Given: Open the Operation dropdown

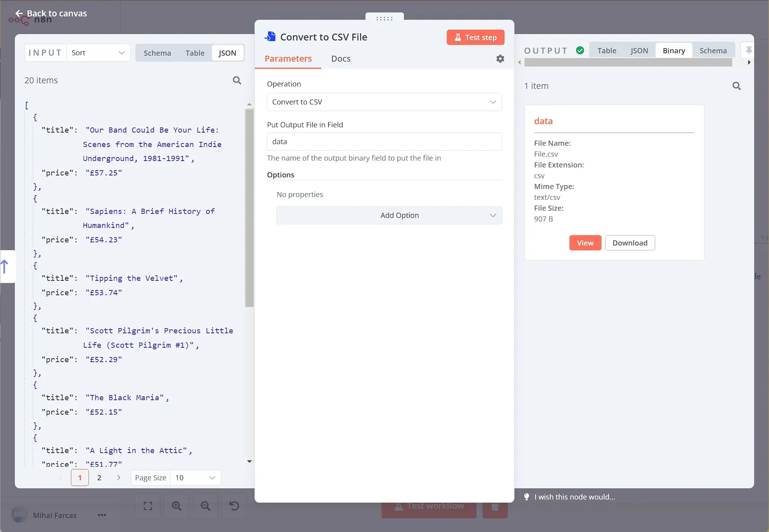Looking at the screenshot, I should click(x=384, y=102).
